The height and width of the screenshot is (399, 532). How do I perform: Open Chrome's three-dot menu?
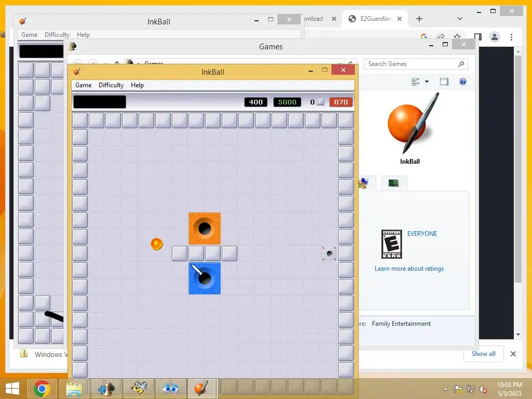coord(511,37)
